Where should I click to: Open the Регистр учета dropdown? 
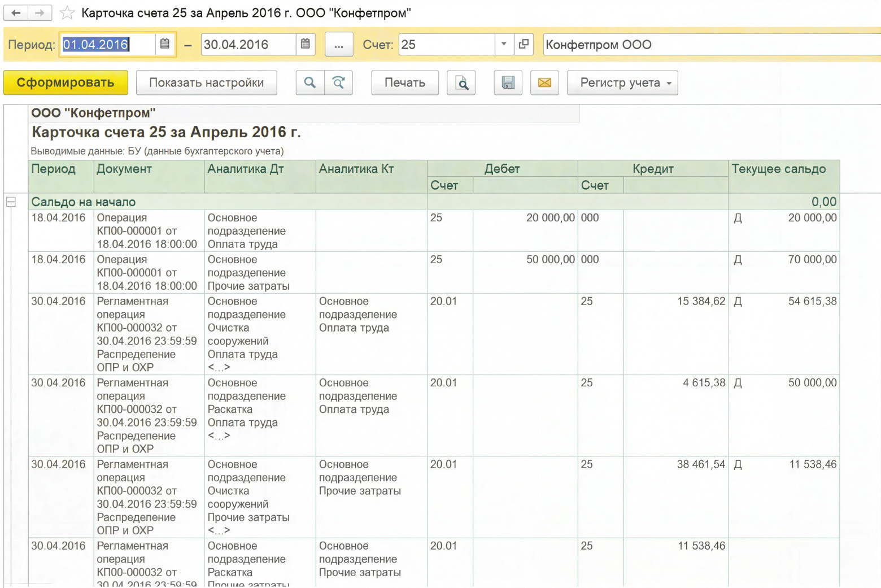tap(622, 82)
